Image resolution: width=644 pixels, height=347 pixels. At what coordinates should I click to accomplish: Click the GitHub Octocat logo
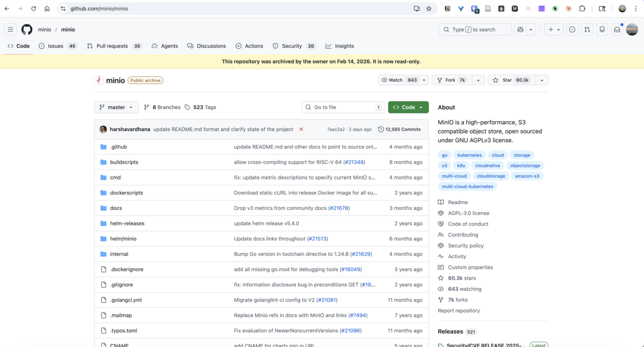click(x=27, y=29)
